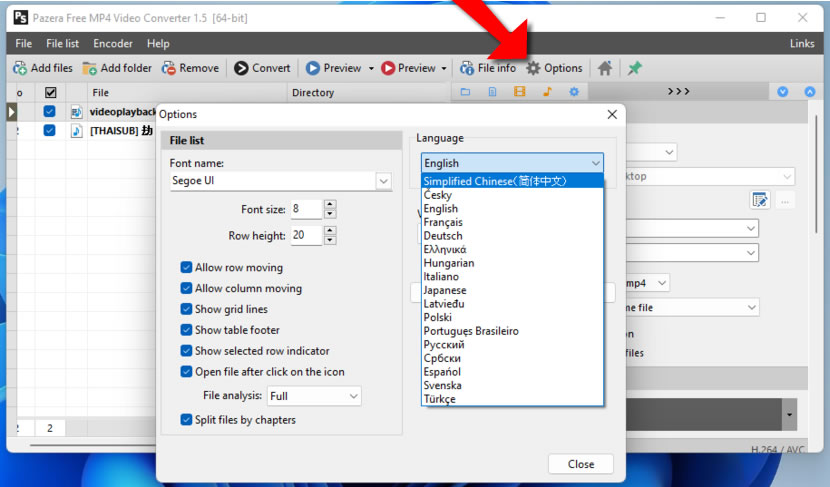Start conversion with the Convert button
Viewport: 830px width, 487px height.
click(263, 68)
